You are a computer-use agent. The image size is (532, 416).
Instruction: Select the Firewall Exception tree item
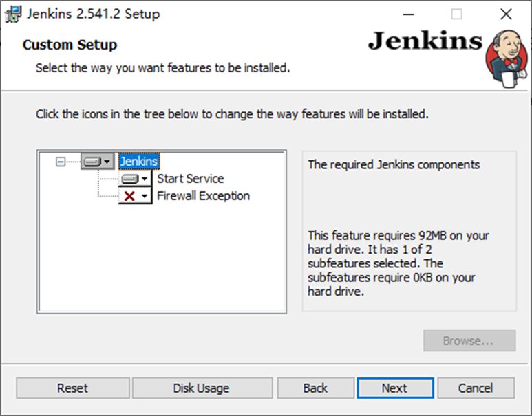pos(203,196)
